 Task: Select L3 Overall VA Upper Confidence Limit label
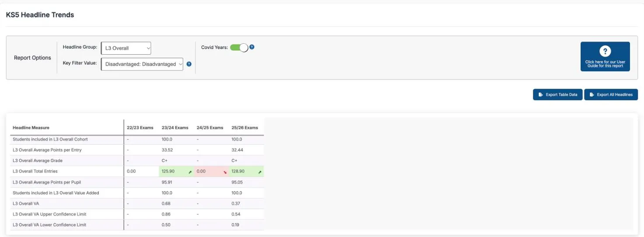(x=49, y=214)
